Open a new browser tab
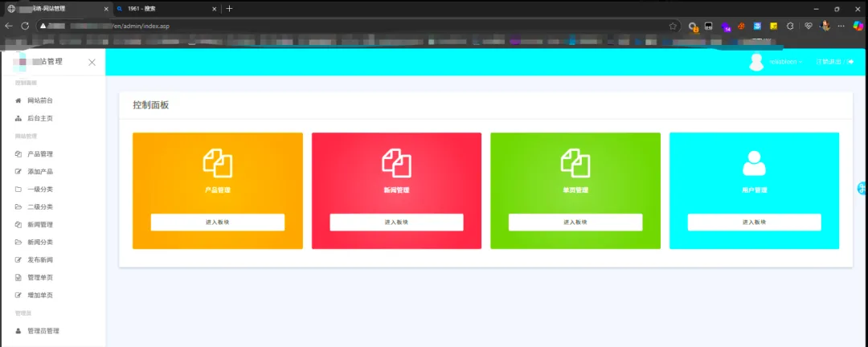 (x=230, y=8)
